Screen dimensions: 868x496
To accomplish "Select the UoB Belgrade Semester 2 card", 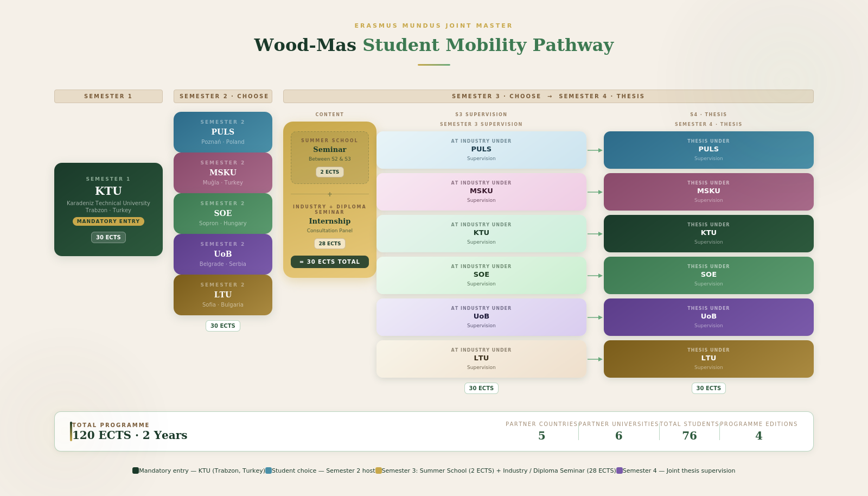I will pos(223,254).
